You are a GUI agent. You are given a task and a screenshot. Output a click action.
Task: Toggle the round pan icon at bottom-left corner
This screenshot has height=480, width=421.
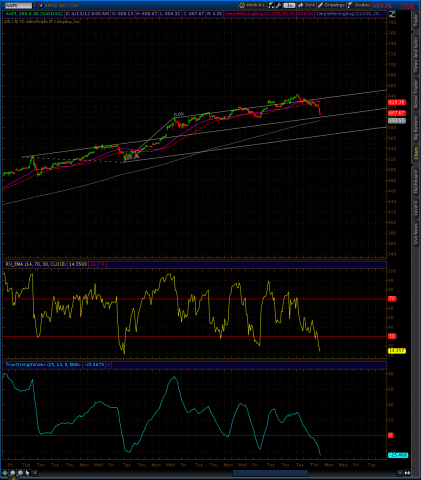pos(5,473)
